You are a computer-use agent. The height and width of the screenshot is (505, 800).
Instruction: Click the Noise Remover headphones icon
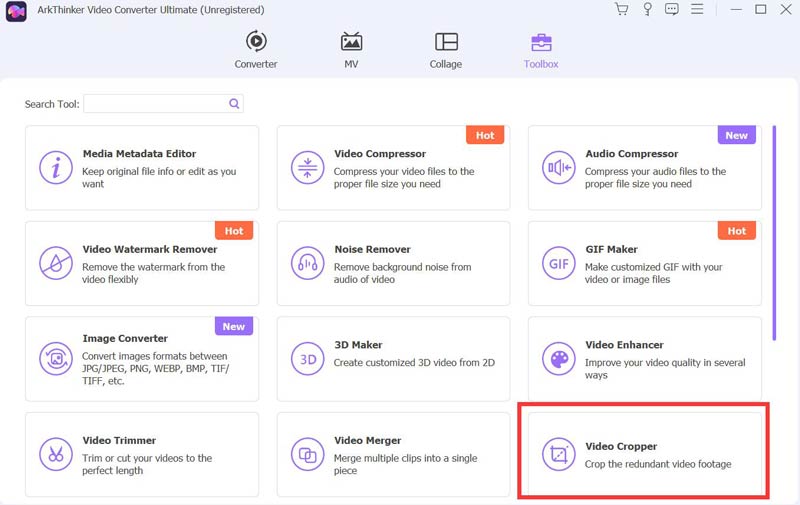[307, 263]
